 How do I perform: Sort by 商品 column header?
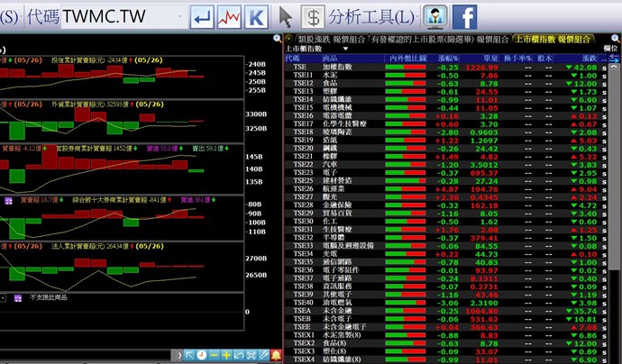pos(330,59)
